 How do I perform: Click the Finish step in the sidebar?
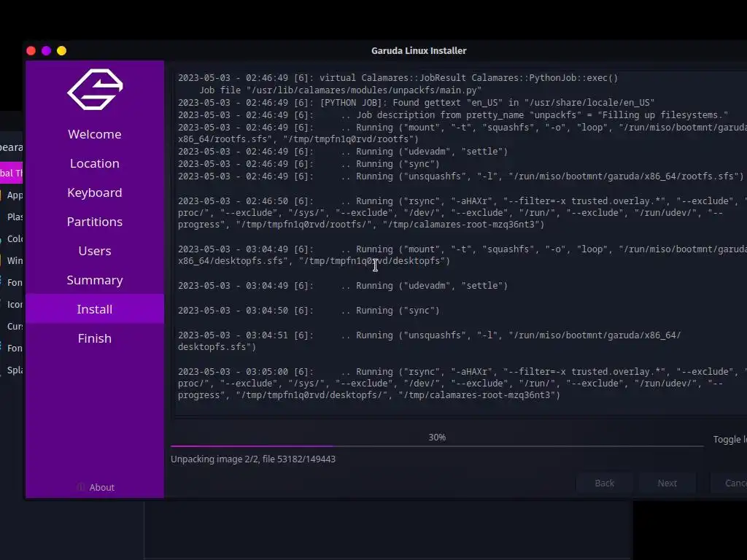click(x=95, y=338)
